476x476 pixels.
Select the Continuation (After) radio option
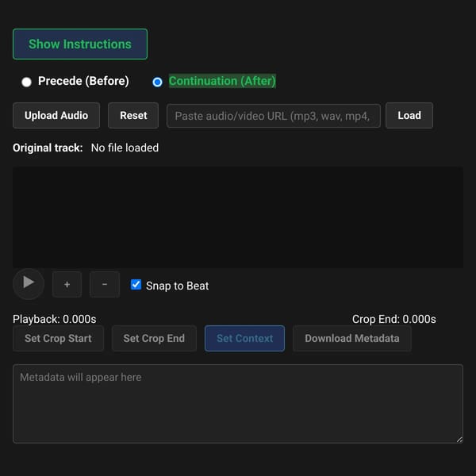coord(157,82)
